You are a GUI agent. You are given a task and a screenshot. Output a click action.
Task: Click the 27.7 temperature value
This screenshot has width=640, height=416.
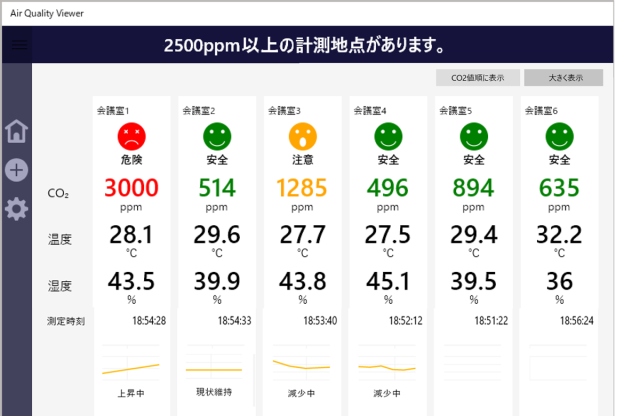302,235
